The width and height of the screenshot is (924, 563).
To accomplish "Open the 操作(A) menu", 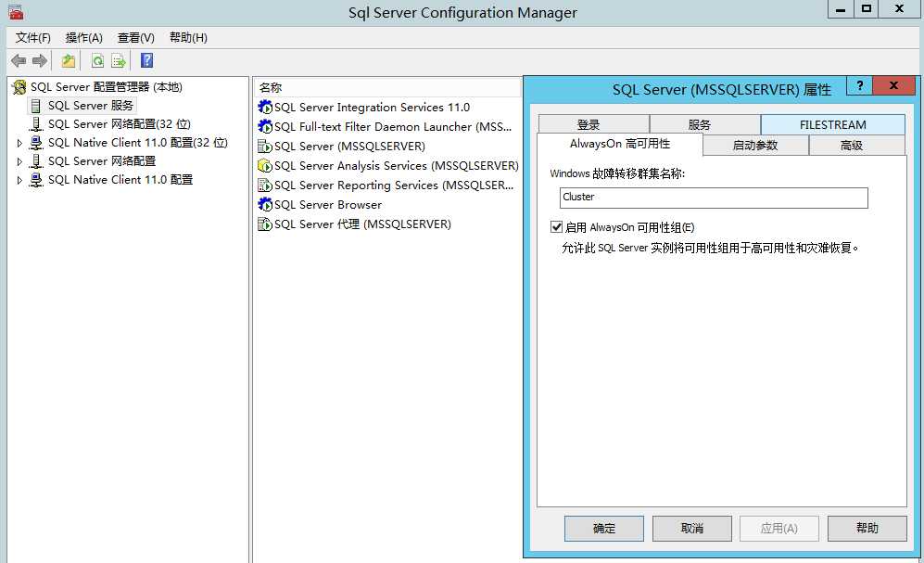I will [x=83, y=38].
